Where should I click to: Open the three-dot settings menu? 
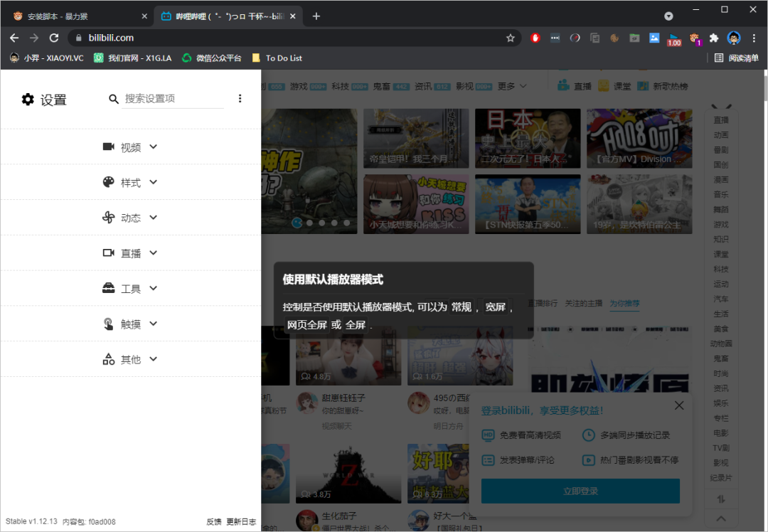(240, 99)
